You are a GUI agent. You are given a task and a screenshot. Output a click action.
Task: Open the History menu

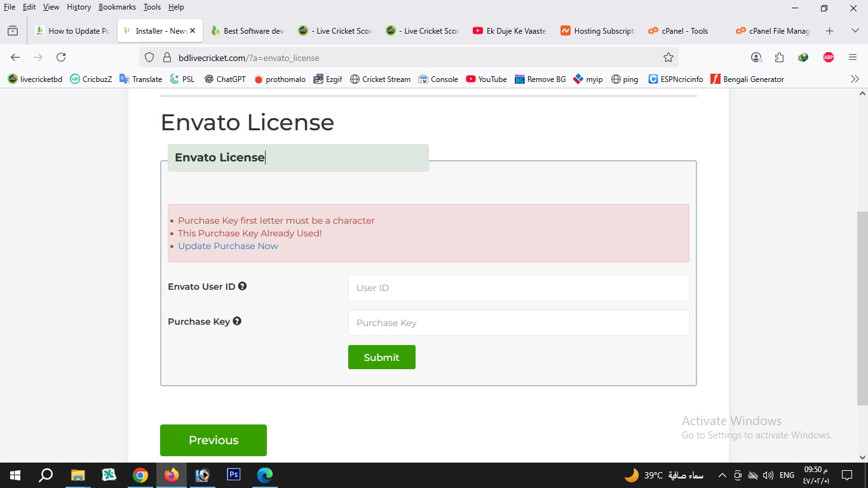(x=79, y=7)
